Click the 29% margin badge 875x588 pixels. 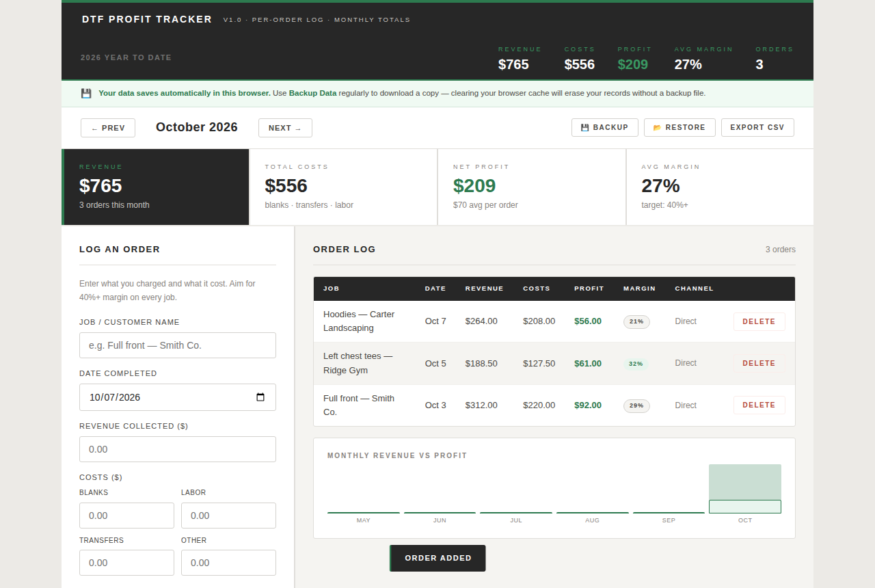pyautogui.click(x=636, y=405)
